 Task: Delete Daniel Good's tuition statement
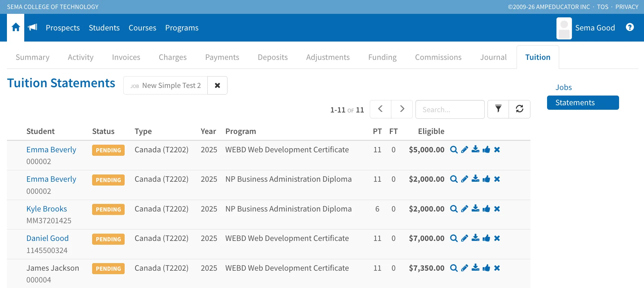point(497,238)
